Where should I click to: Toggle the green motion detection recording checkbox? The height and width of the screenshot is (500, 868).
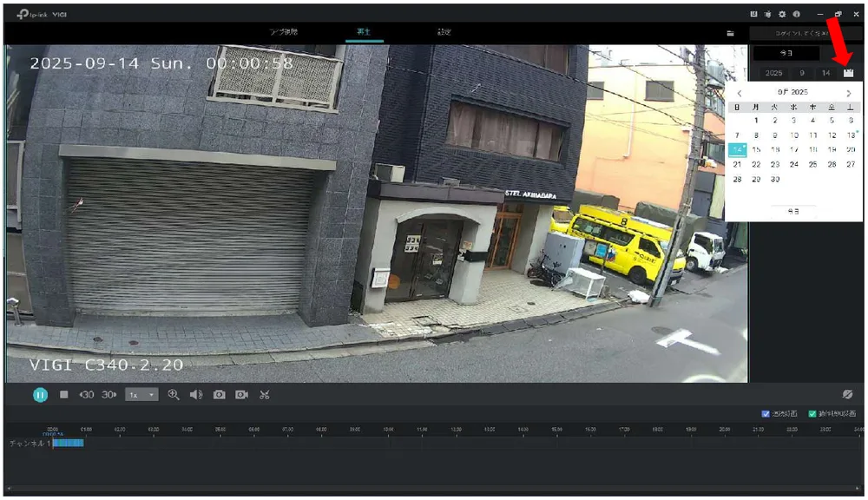pos(812,414)
